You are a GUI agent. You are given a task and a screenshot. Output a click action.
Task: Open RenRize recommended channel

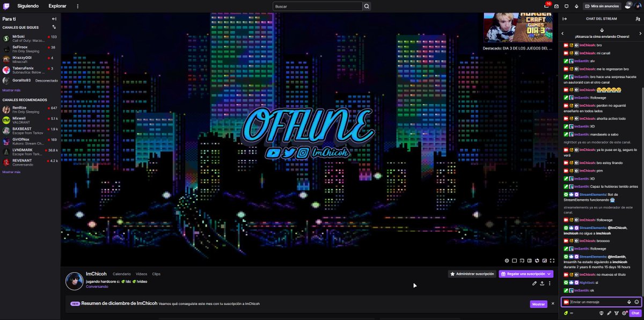[x=30, y=110]
